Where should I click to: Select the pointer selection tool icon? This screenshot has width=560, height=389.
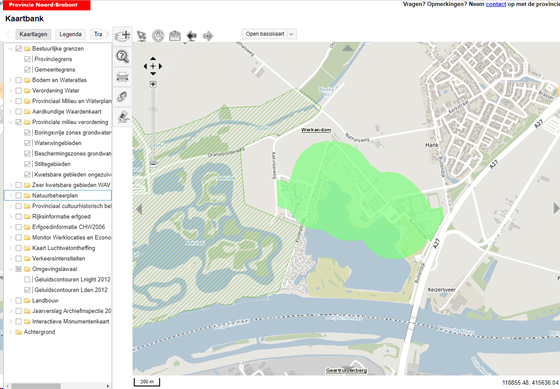141,36
